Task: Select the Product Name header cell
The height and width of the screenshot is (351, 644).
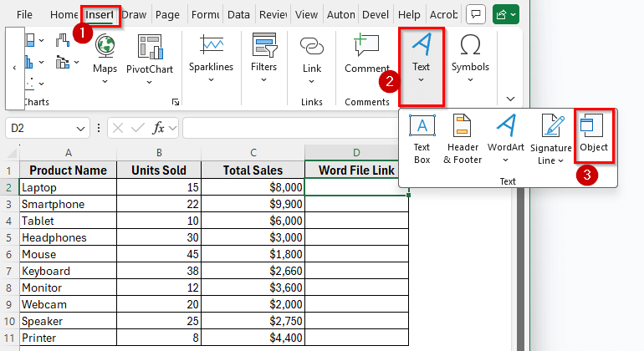Action: tap(69, 170)
